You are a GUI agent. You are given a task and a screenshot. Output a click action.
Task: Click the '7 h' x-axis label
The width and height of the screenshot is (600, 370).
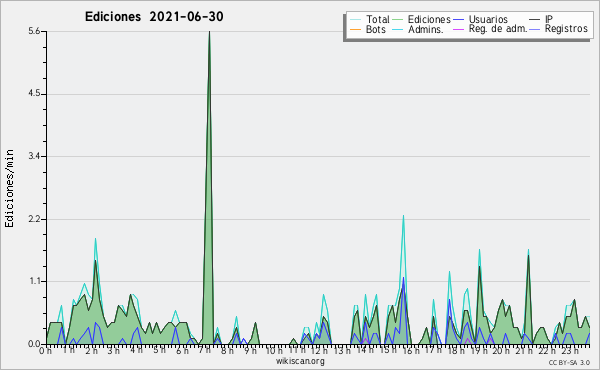[204, 351]
